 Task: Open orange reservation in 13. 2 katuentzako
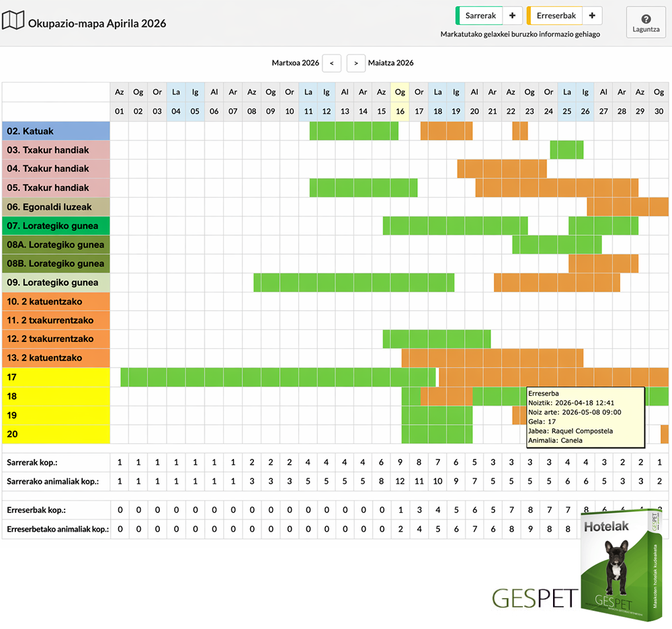(493, 358)
